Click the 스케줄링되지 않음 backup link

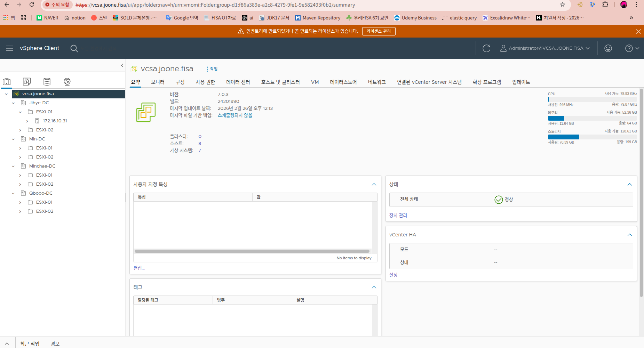click(235, 115)
